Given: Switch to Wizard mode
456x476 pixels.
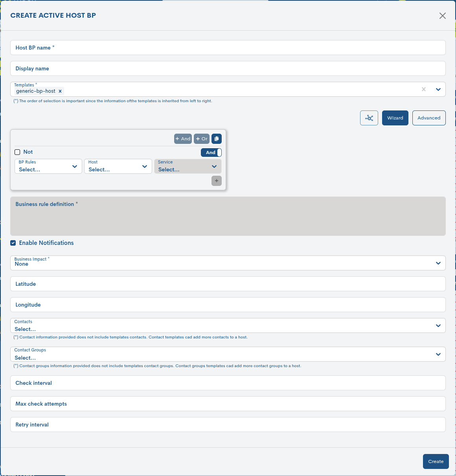Looking at the screenshot, I should pyautogui.click(x=395, y=118).
